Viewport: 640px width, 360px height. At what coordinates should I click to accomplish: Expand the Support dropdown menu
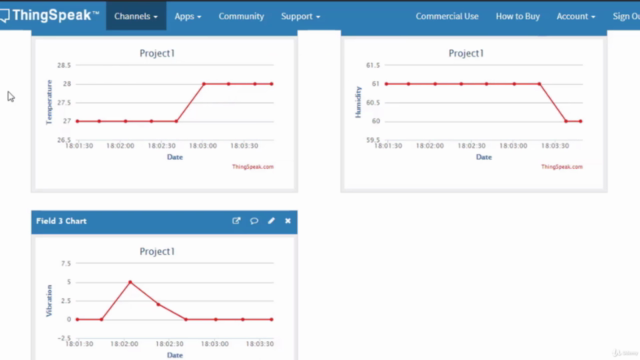(x=300, y=16)
